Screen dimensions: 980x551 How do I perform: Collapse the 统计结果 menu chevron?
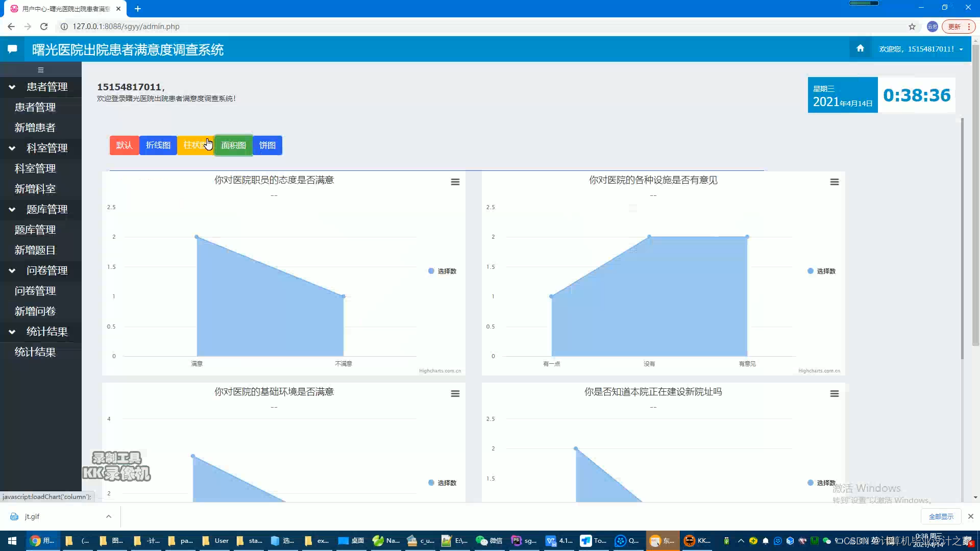(12, 332)
